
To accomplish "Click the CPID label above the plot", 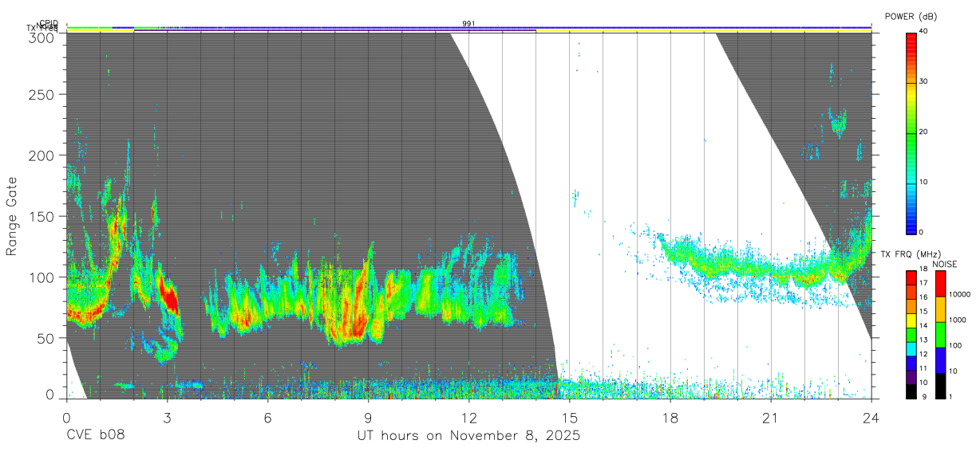I will (49, 23).
